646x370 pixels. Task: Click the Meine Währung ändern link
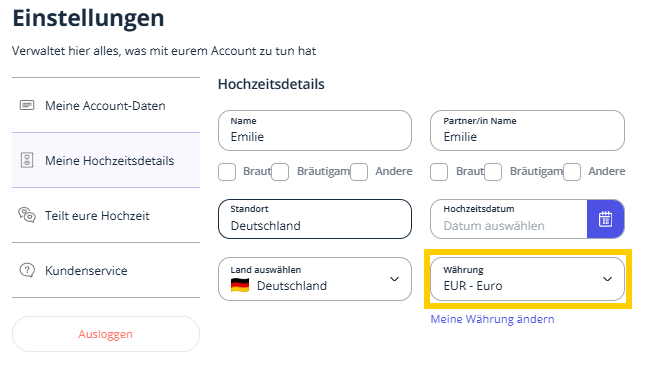point(492,319)
